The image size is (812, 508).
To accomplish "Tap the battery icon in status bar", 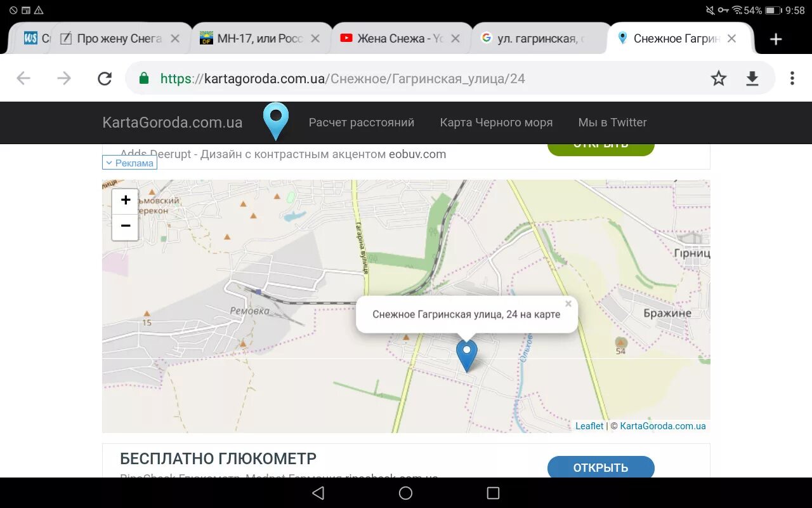I will [773, 10].
